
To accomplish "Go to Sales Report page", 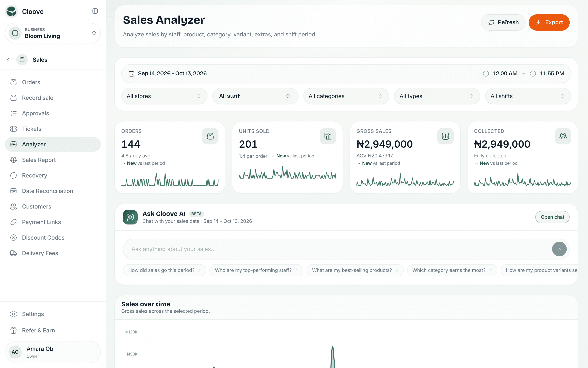I will [53, 160].
